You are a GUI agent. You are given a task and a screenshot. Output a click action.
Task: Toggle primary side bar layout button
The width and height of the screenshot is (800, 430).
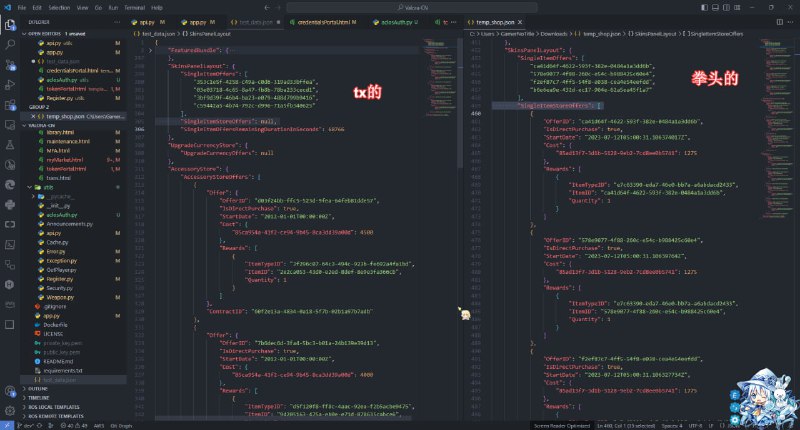[x=705, y=8]
